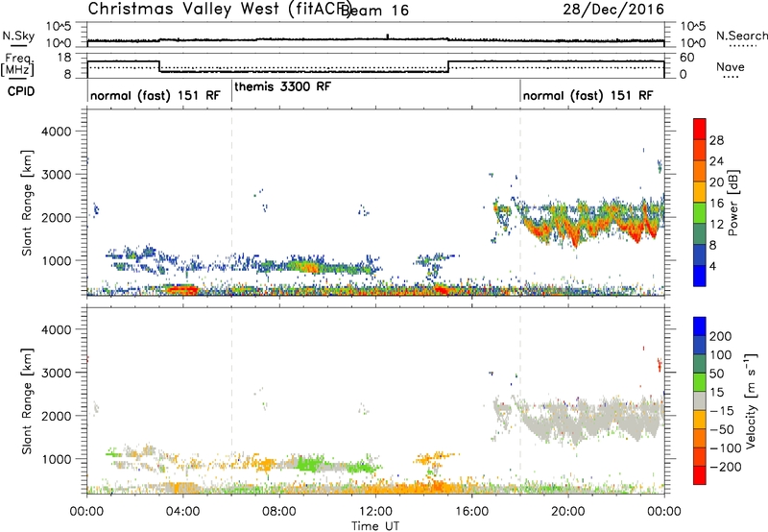Viewport: 768px width, 532px height.
Task: Click the noise spike near 12:30 in N.Sky plot
Action: pos(388,36)
